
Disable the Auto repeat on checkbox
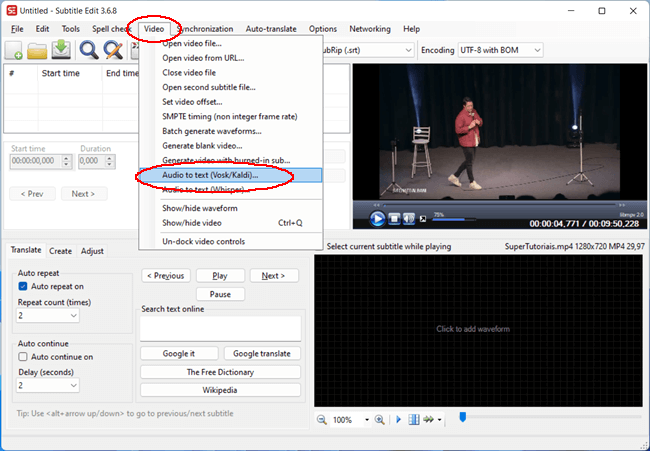[x=24, y=286]
